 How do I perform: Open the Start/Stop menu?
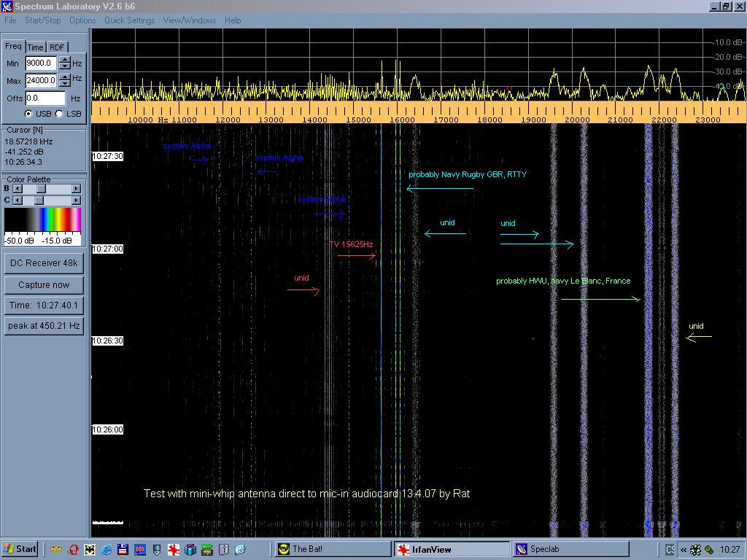(43, 20)
